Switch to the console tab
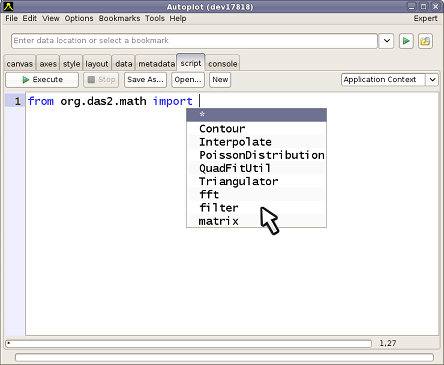Viewport: 444px width, 365px height. (223, 63)
